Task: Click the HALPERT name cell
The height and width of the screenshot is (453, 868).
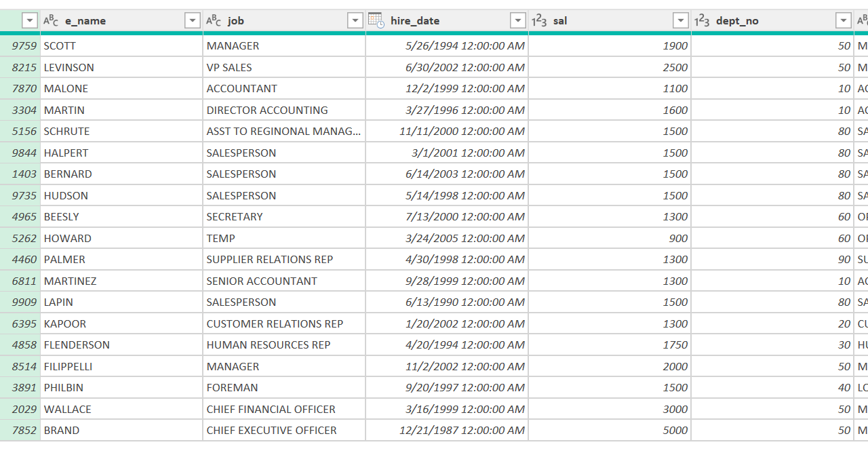Action: click(121, 153)
